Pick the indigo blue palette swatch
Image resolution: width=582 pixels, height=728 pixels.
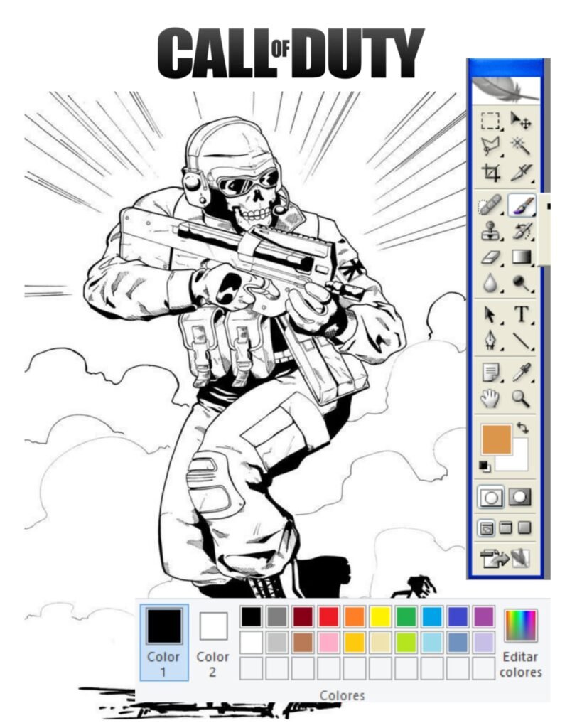[458, 617]
